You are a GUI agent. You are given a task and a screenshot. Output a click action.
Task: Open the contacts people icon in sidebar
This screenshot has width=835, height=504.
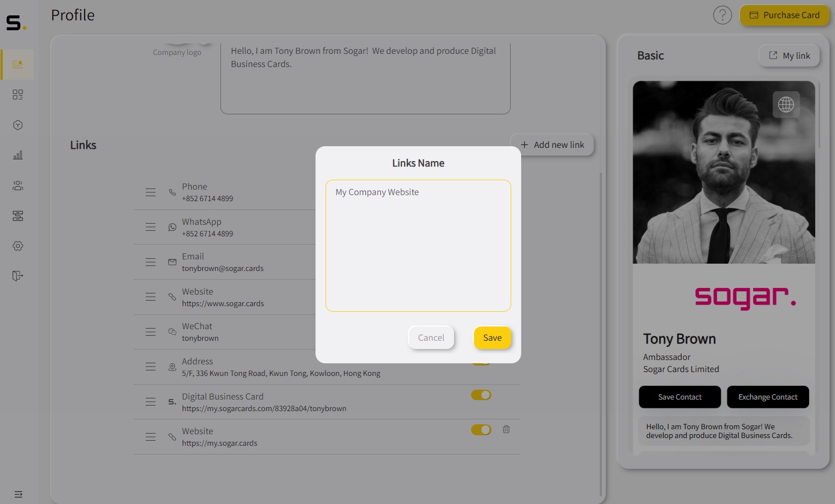point(18,185)
